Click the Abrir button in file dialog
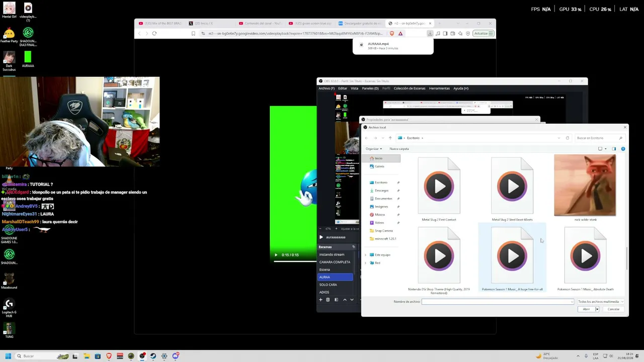This screenshot has width=644, height=362. pos(586,309)
